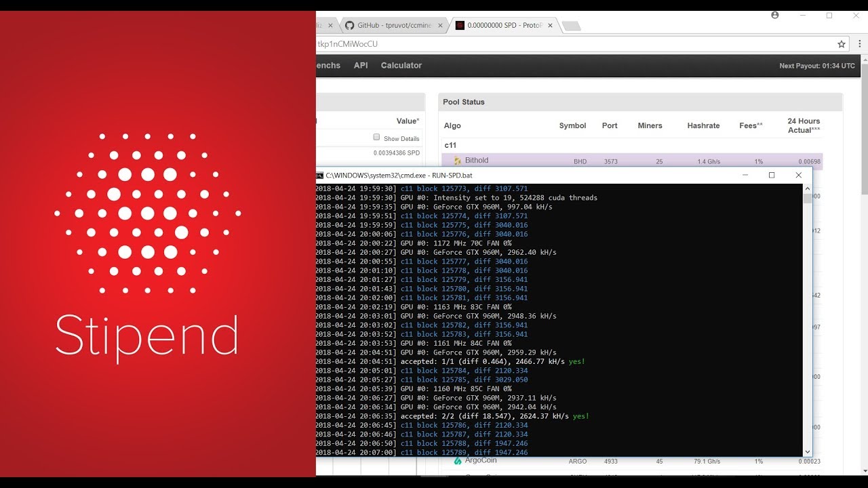The image size is (868, 488).
Task: Click the 24 Hours Actual column header
Action: 804,125
